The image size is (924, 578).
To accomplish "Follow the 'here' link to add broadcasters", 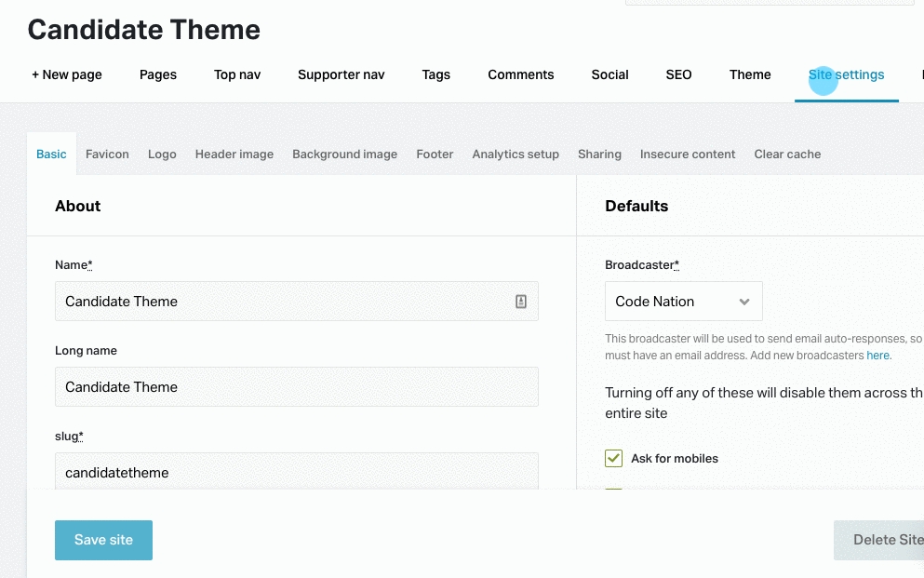I will coord(878,356).
